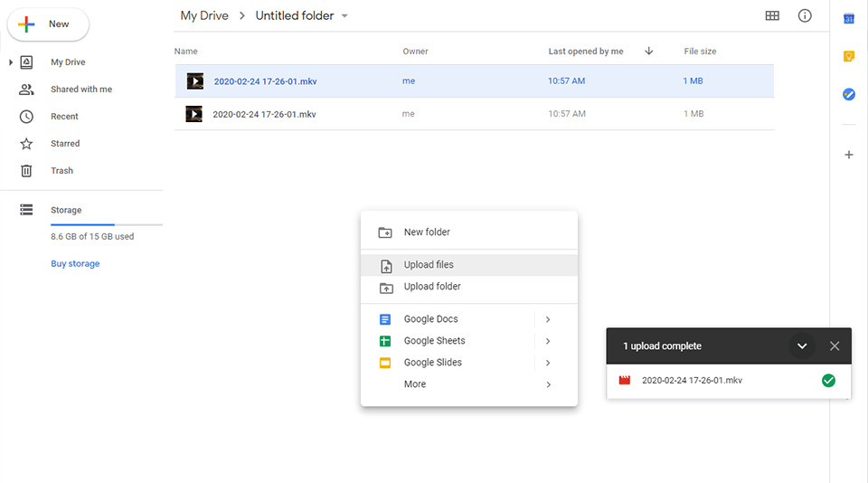Choose New folder in the menu
The image size is (868, 483).
(x=427, y=232)
